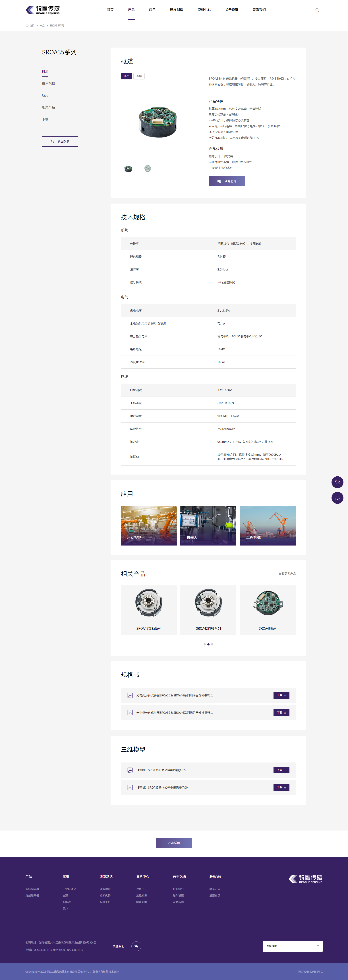
Task: Click the main SROA35 product image
Action: pos(158,122)
